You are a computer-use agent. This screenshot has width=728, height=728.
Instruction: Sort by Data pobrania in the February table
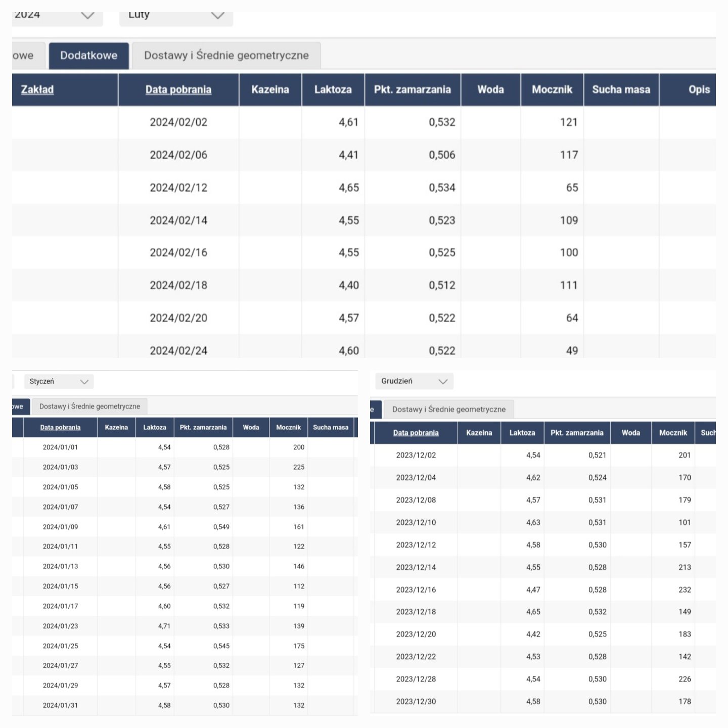(178, 89)
